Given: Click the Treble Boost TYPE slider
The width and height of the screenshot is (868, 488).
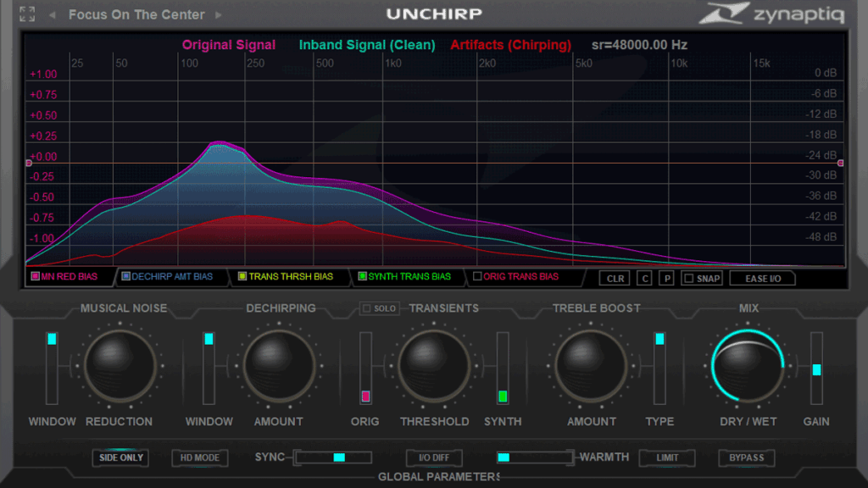Looking at the screenshot, I should tap(659, 368).
